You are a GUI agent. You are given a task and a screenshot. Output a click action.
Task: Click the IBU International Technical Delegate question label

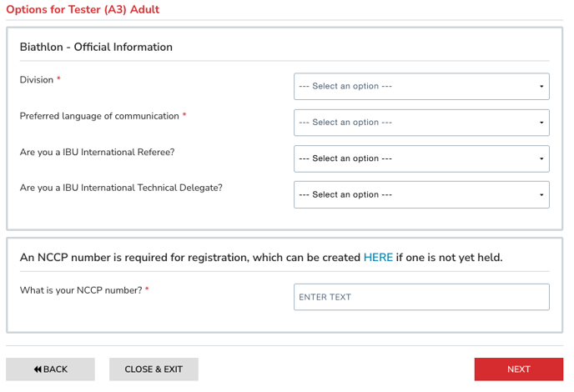(x=121, y=188)
